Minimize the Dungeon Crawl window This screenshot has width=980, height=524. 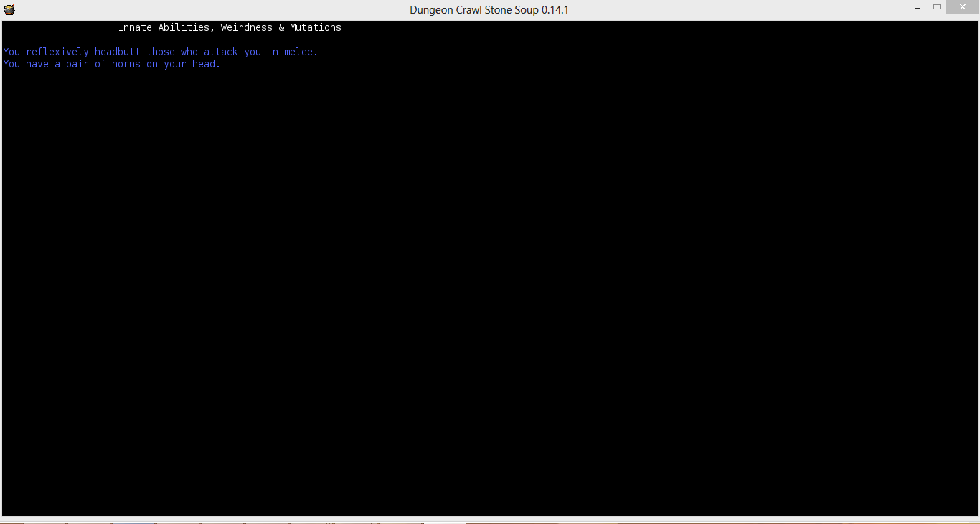tap(918, 7)
